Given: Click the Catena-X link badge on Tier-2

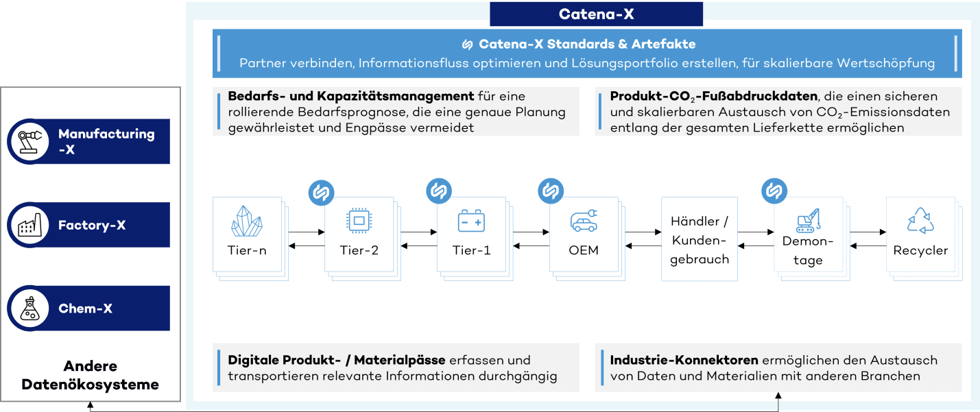Looking at the screenshot, I should 320,193.
